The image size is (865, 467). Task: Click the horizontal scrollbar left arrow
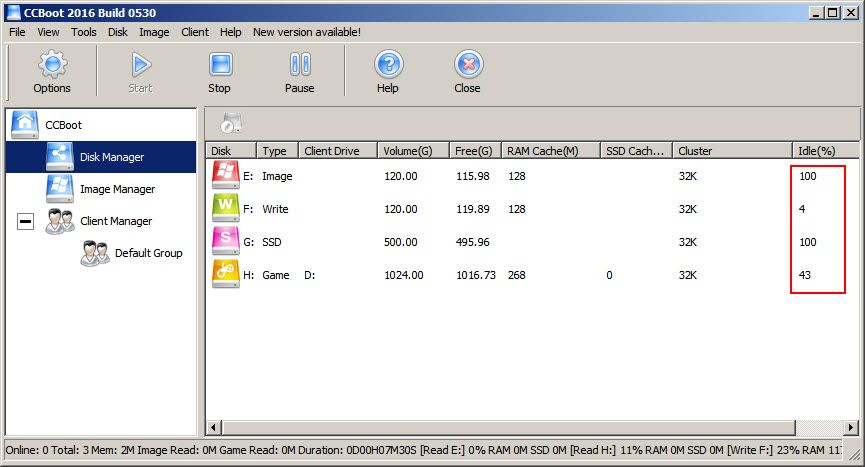pyautogui.click(x=214, y=427)
